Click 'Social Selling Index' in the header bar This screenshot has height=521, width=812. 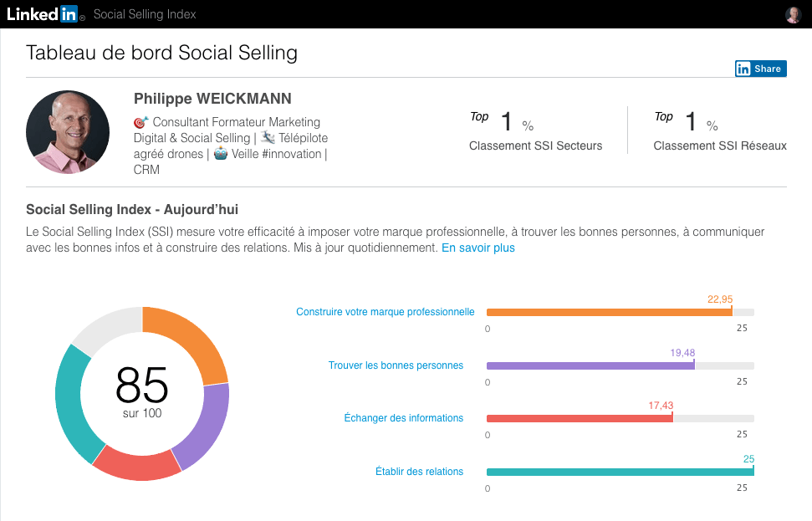(x=145, y=13)
